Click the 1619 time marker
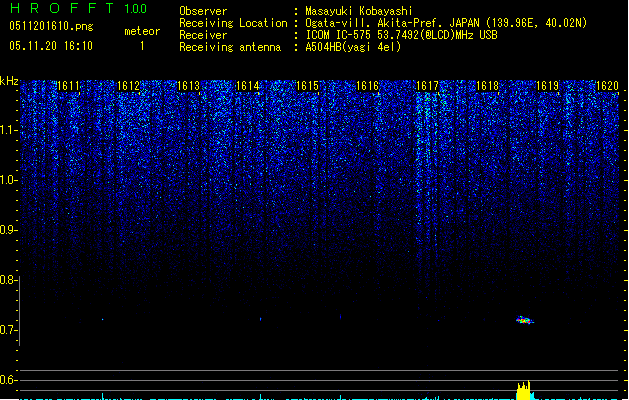 coord(547,86)
